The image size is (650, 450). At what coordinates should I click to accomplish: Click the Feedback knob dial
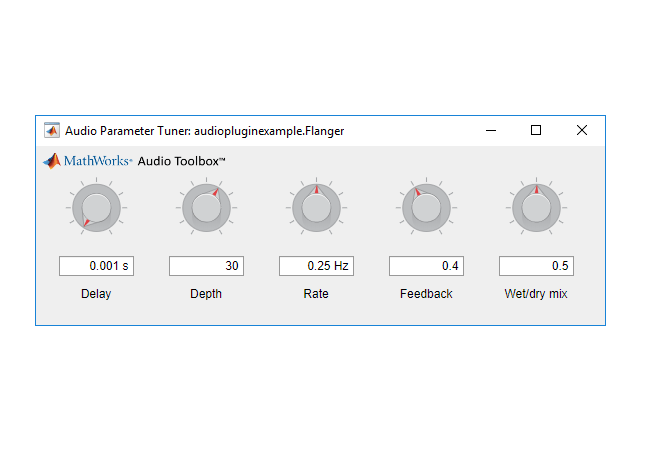(426, 208)
